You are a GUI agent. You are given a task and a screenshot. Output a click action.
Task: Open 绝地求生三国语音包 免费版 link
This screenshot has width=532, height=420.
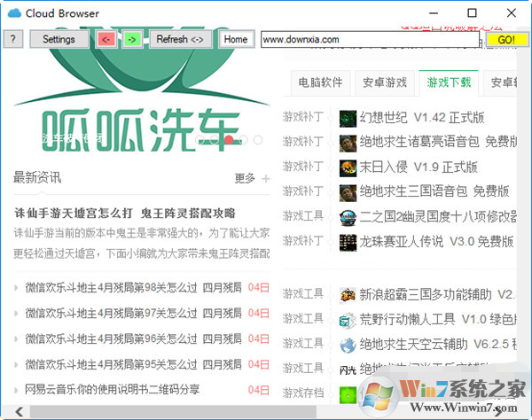[x=434, y=191]
